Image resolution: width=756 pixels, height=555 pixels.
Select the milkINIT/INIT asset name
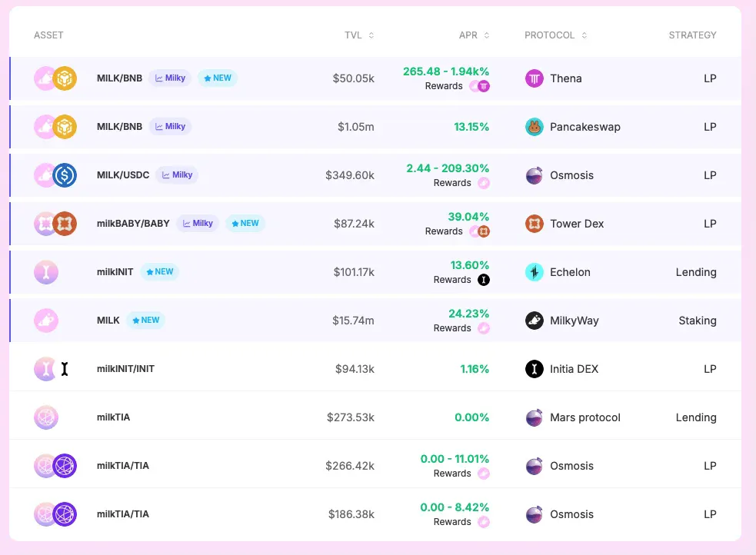point(125,369)
